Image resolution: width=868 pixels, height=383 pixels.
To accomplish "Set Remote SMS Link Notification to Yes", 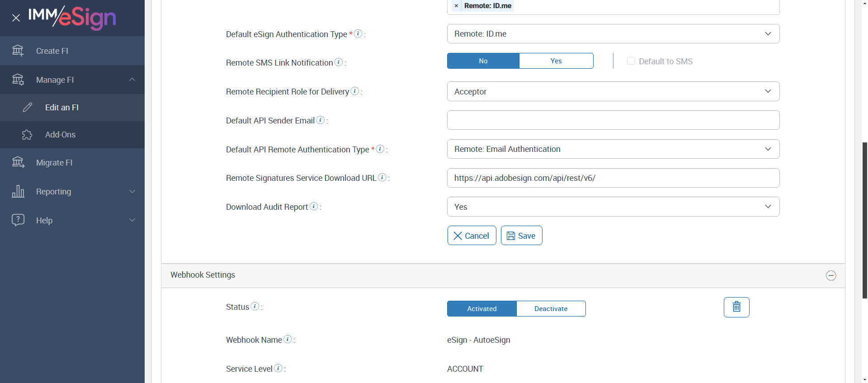I will point(556,61).
